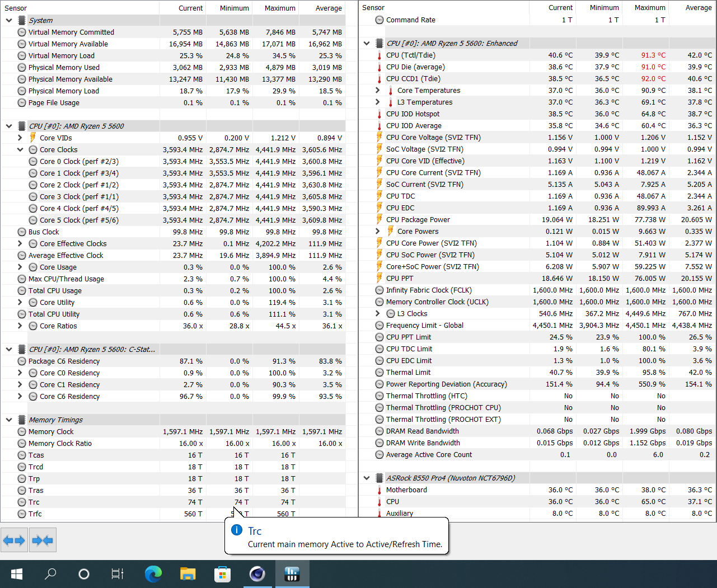Click the CPU Package Power lightning icon
Image resolution: width=717 pixels, height=588 pixels.
coord(379,219)
